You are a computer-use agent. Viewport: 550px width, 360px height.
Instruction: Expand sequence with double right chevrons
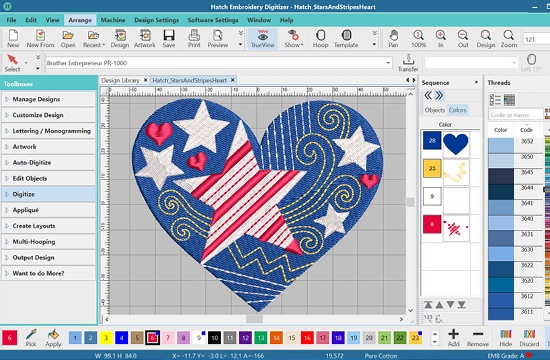(440, 95)
